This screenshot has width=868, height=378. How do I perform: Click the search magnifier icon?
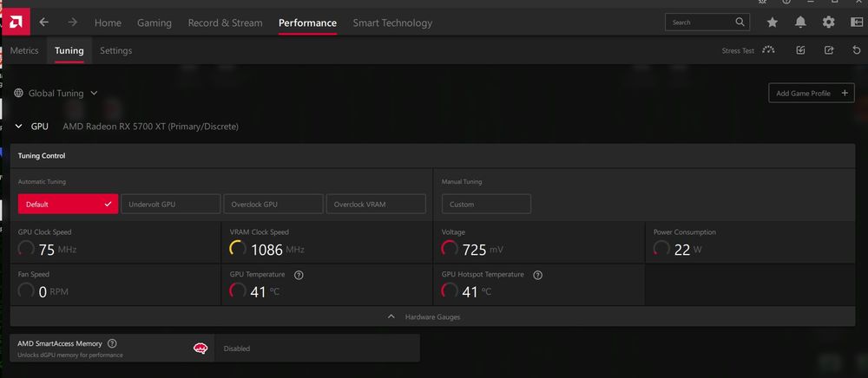740,22
